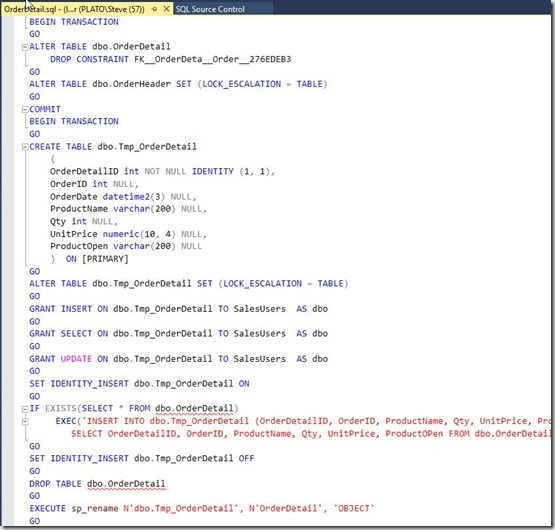Click the GRANT SELECT statement line
This screenshot has height=530, width=555.
coord(178,334)
